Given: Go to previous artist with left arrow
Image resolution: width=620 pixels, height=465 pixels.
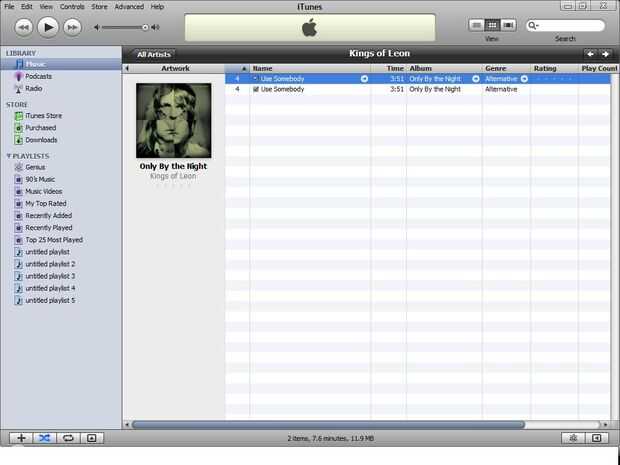Looking at the screenshot, I should tap(590, 54).
